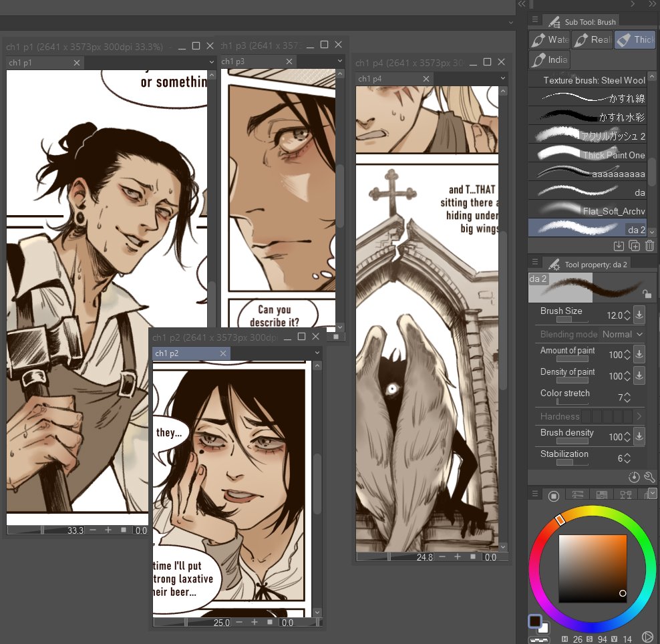Select the white sub color swatch
The image size is (660, 644).
[544, 629]
